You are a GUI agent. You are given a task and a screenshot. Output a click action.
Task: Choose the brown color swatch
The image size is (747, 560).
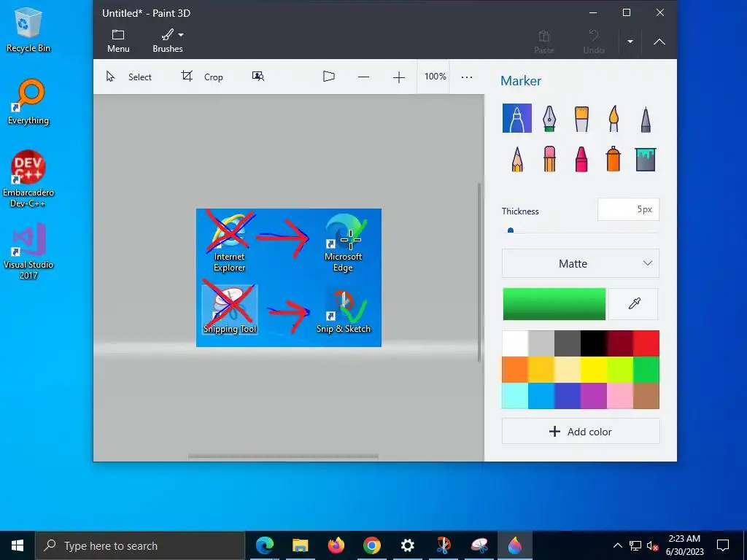coord(646,396)
